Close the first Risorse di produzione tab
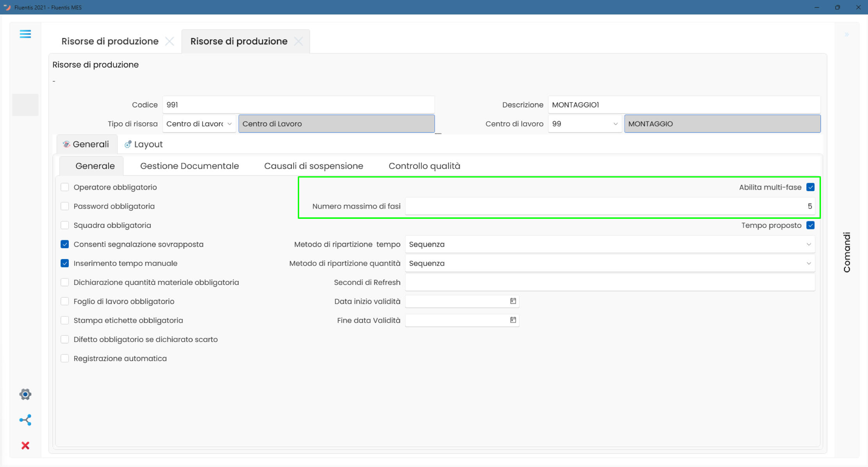The image size is (868, 467). [169, 41]
